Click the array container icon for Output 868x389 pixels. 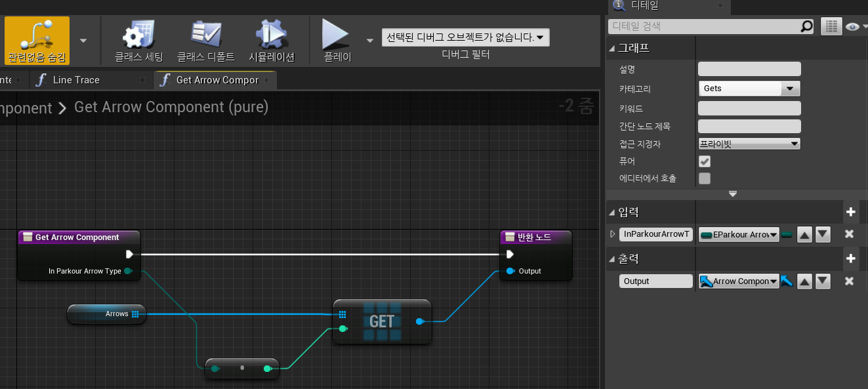pyautogui.click(x=786, y=281)
